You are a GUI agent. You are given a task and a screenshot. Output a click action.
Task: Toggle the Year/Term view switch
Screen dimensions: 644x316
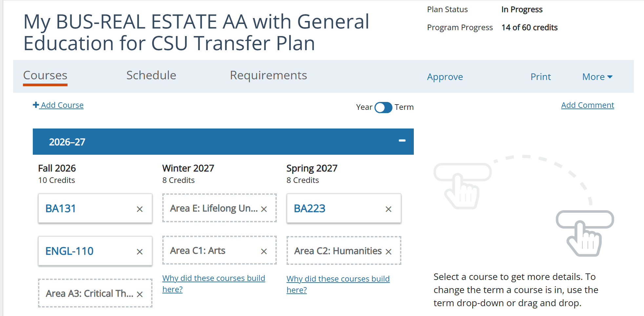coord(383,108)
